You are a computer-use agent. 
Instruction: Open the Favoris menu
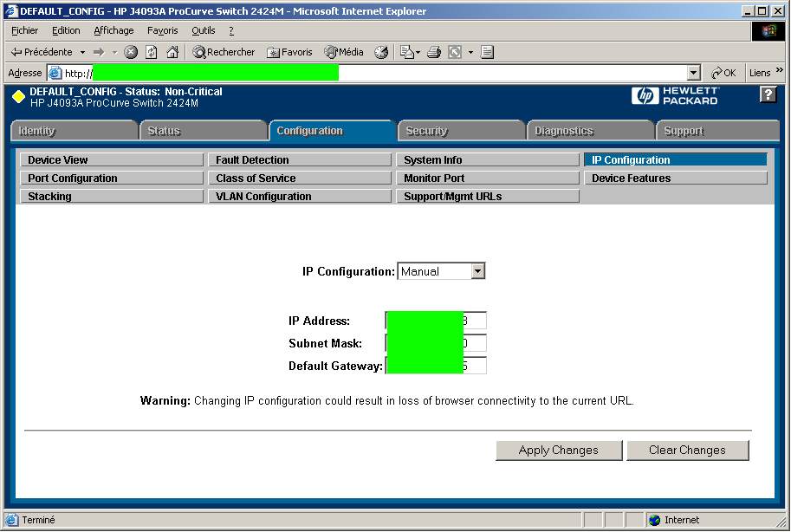162,31
